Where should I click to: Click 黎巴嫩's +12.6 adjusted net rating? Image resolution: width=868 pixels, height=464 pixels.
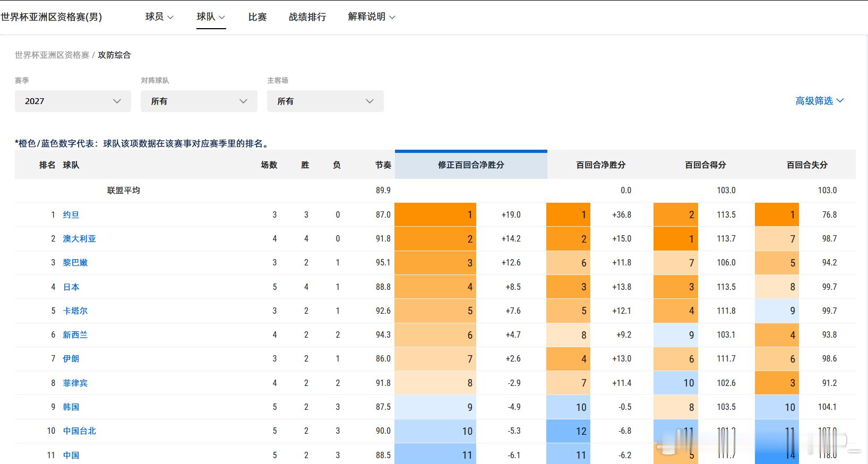[x=511, y=262]
